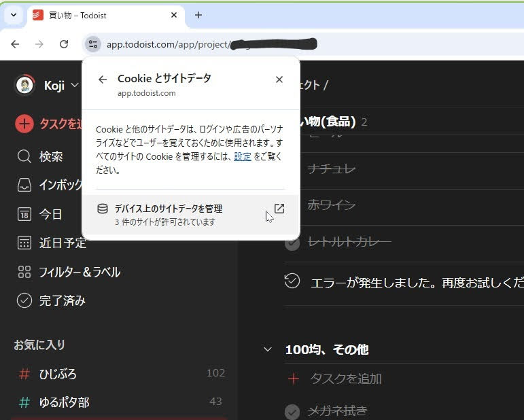Click the site information icon in address bar
524x420 pixels.
[x=92, y=44]
